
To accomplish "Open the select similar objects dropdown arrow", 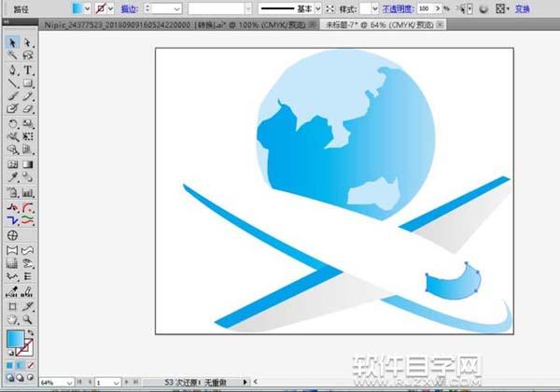I will (470, 9).
